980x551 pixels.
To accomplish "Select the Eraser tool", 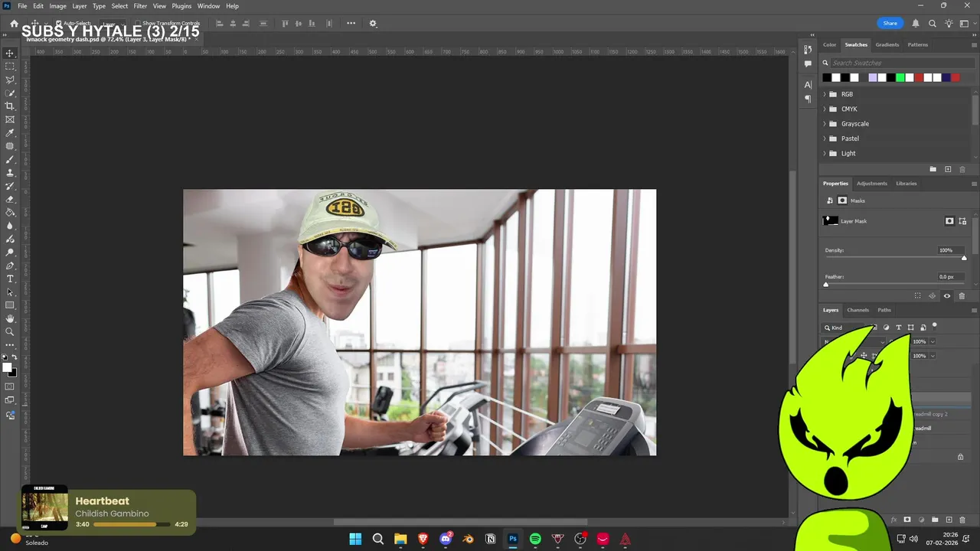I will click(10, 200).
